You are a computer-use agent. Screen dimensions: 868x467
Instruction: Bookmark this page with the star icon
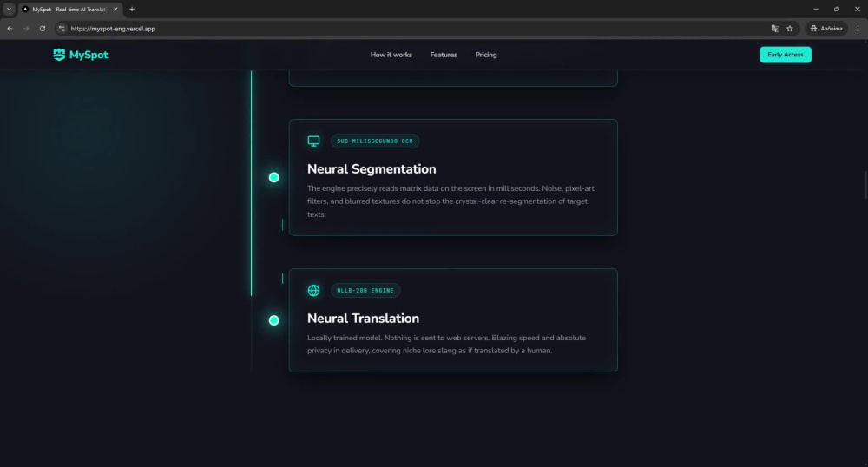pyautogui.click(x=790, y=29)
